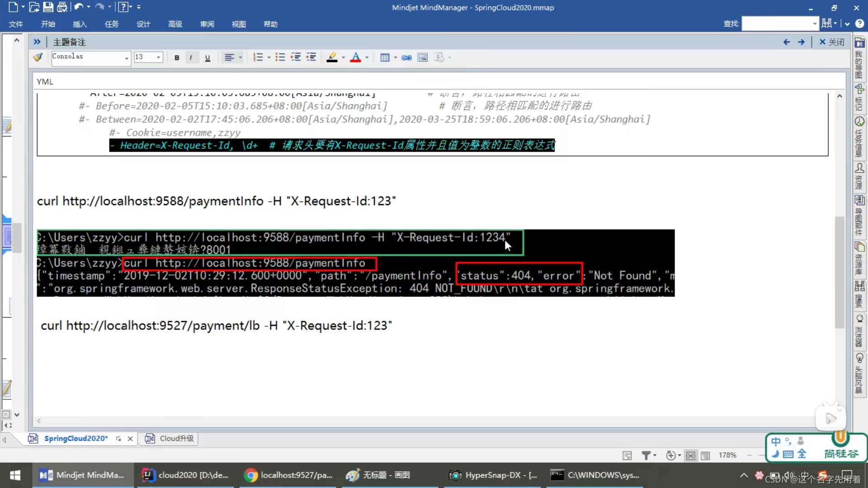Apply numbered list formatting
This screenshot has height=488, width=868.
[258, 57]
